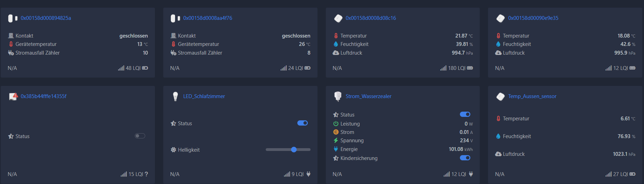Click the Energie value 101.08 kWh

[x=460, y=149]
